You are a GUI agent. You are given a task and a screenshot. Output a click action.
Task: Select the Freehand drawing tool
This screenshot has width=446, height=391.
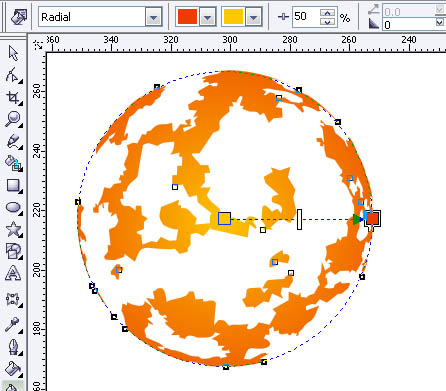tap(13, 142)
